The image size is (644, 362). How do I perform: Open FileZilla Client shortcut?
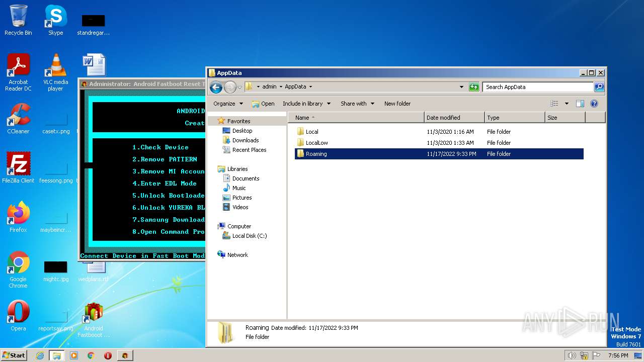click(18, 168)
